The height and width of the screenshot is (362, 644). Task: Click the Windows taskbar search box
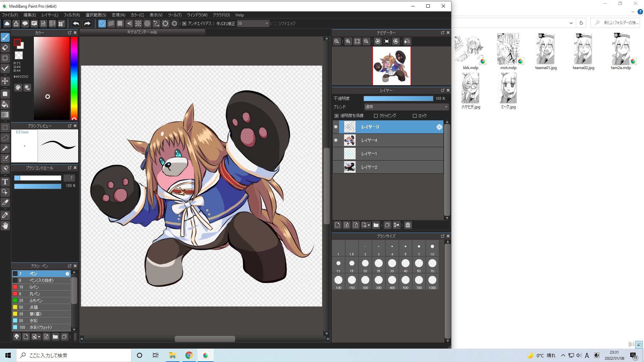(x=74, y=355)
